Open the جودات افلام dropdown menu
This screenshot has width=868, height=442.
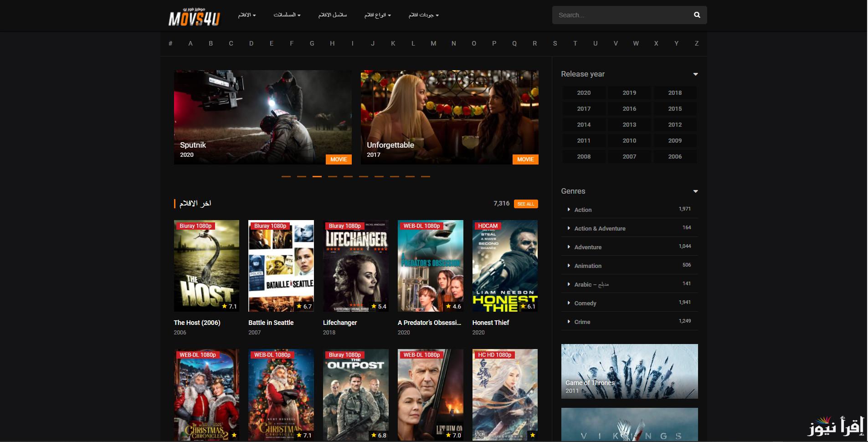424,15
